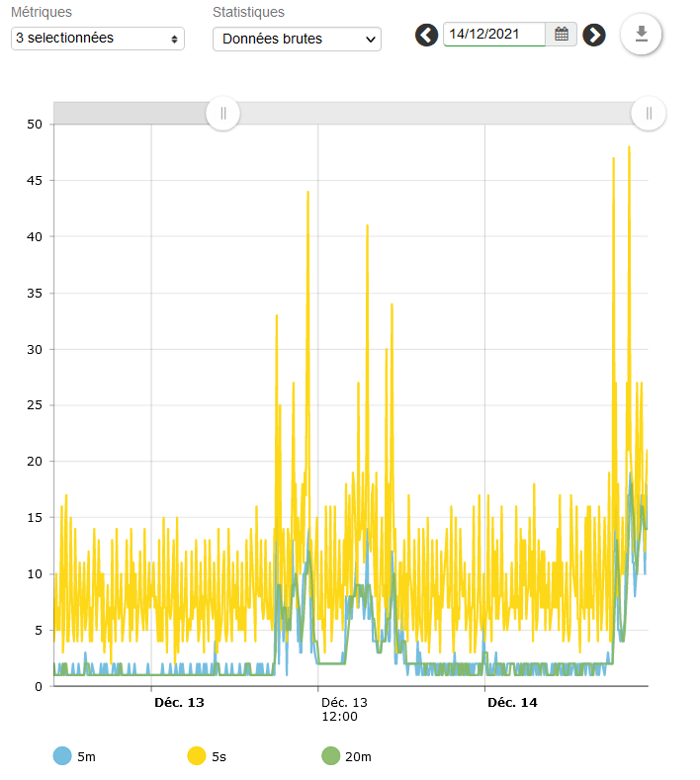The image size is (700, 780).
Task: Click the '5m' legend label
Action: click(87, 756)
